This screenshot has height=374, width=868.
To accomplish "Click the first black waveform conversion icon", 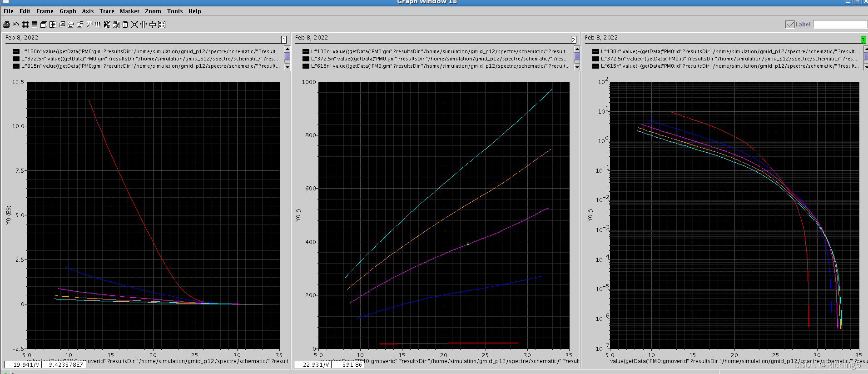I will click(x=107, y=25).
